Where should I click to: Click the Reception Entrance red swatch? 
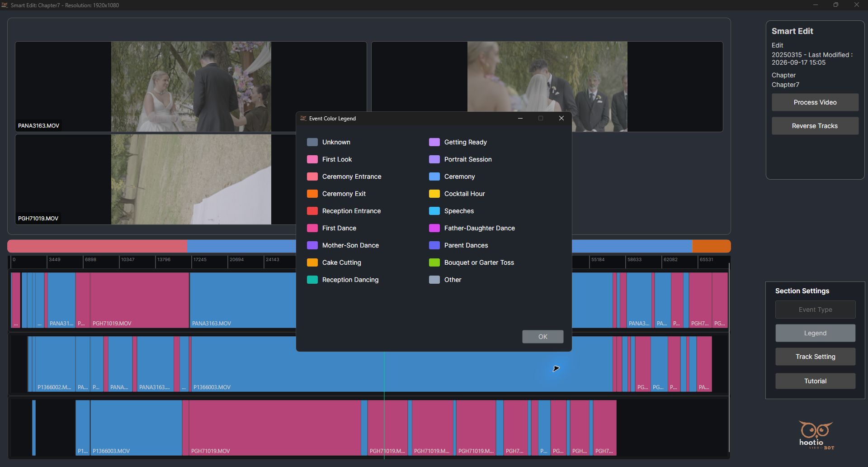312,211
